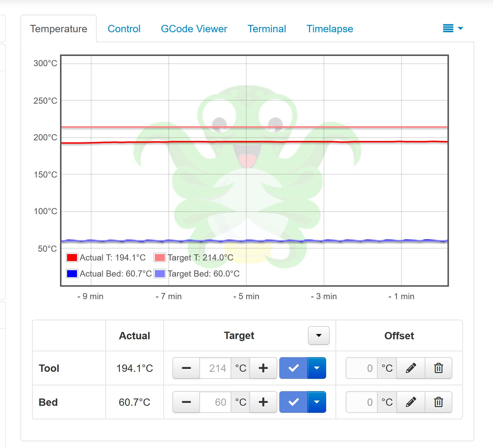Increase Bed target temperature with plus
Image resolution: width=493 pixels, height=448 pixels.
(263, 402)
